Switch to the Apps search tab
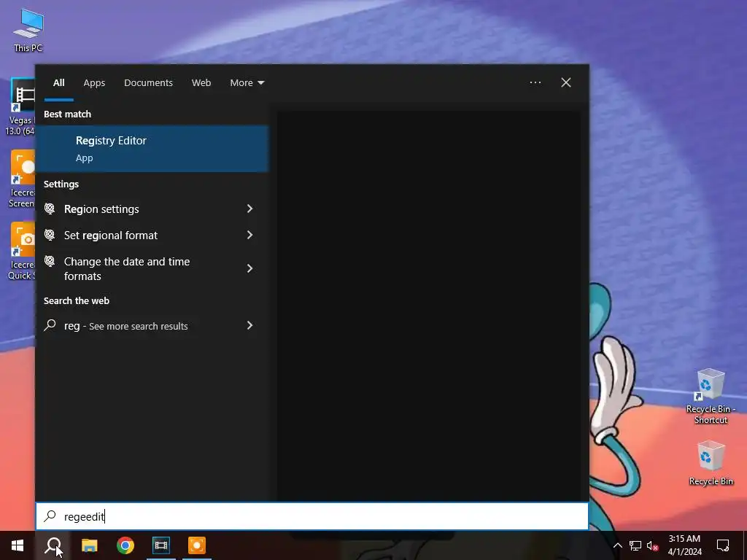The height and width of the screenshot is (560, 747). click(x=94, y=83)
